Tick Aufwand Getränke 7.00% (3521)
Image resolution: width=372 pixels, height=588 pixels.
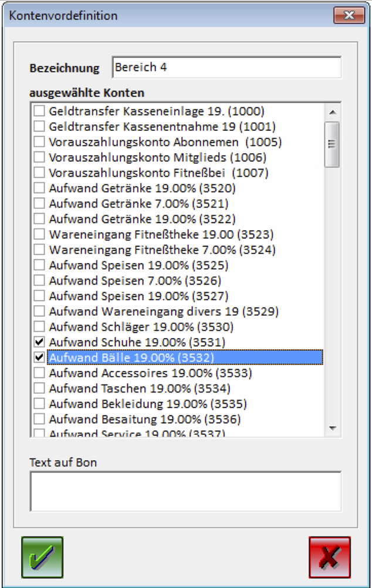pyautogui.click(x=39, y=204)
